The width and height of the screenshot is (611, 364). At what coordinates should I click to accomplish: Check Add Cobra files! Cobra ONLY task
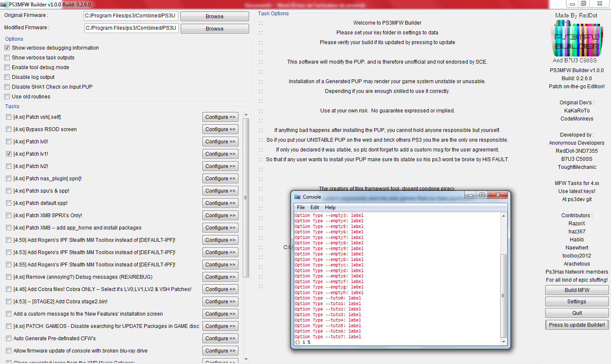coord(9,289)
